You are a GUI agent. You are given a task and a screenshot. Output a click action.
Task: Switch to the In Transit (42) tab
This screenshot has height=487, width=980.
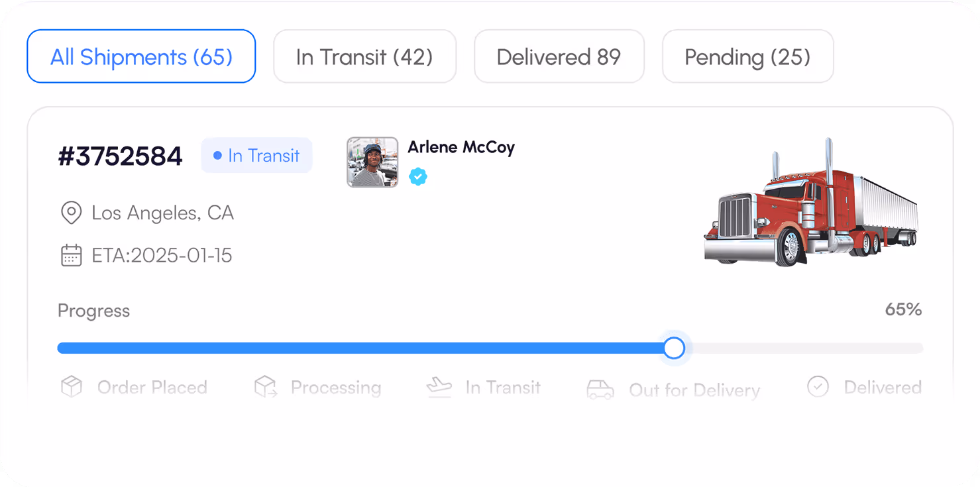[364, 56]
